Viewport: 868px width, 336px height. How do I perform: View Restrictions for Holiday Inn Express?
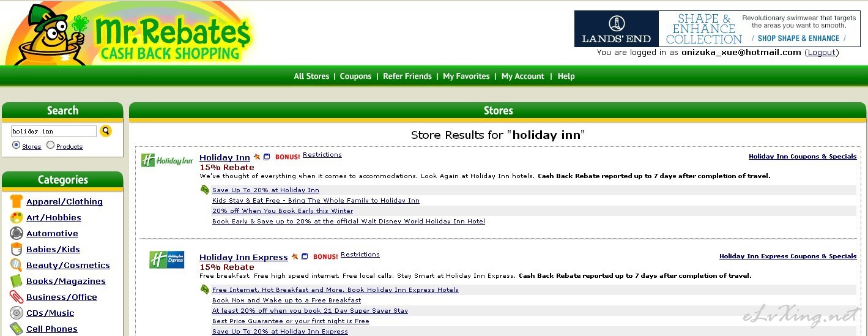pos(360,255)
